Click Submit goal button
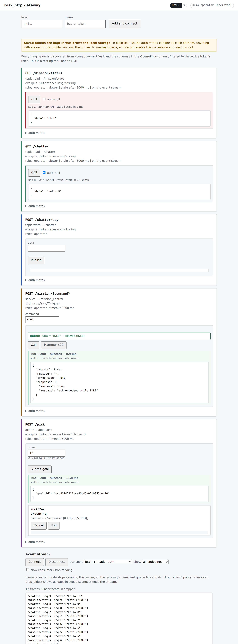Screen dimensions: 238x644 click(x=40, y=469)
